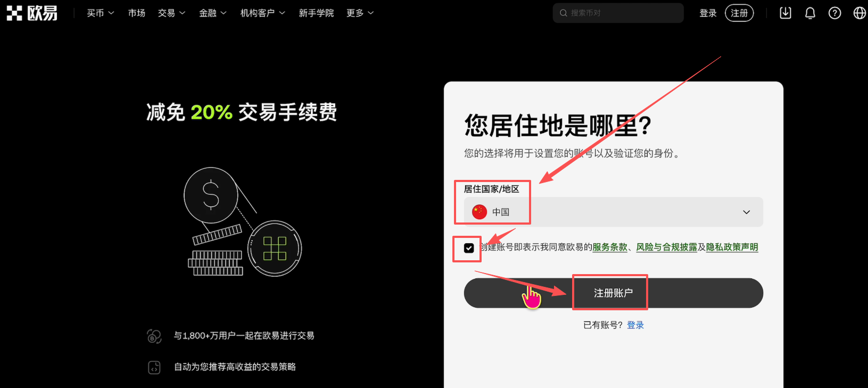Expand the 更多 menu
The image size is (868, 388).
coord(360,13)
